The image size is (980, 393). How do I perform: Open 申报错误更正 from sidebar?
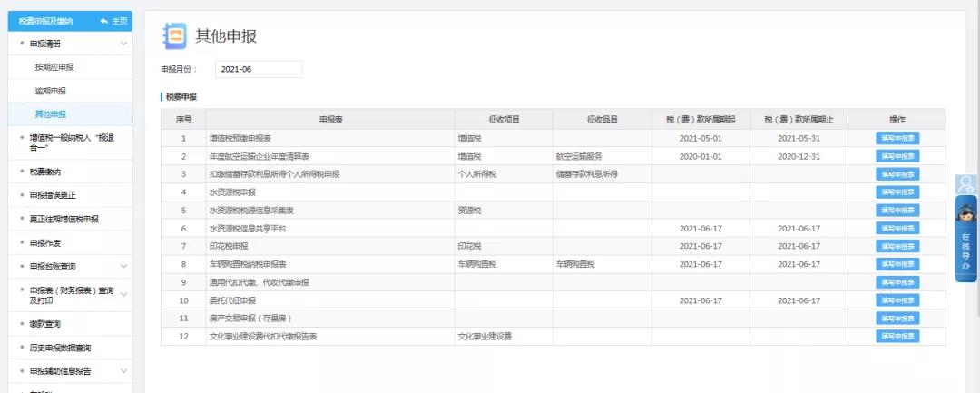[52, 195]
